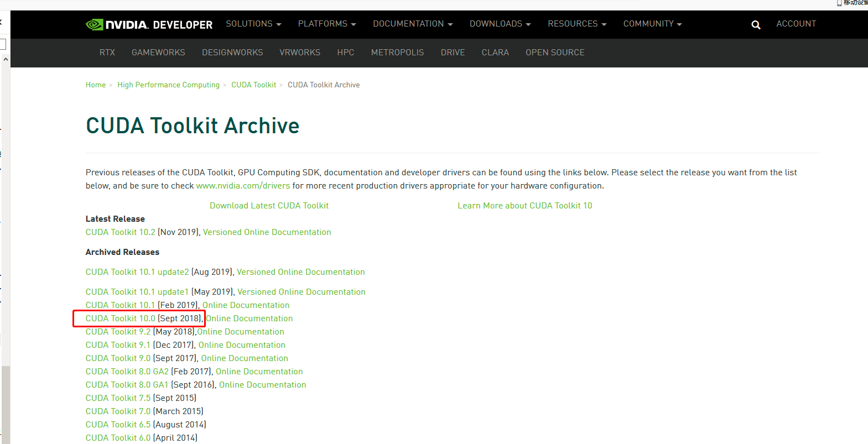Open CUDA Toolkit 6.0 link
The width and height of the screenshot is (868, 444).
pyautogui.click(x=118, y=438)
